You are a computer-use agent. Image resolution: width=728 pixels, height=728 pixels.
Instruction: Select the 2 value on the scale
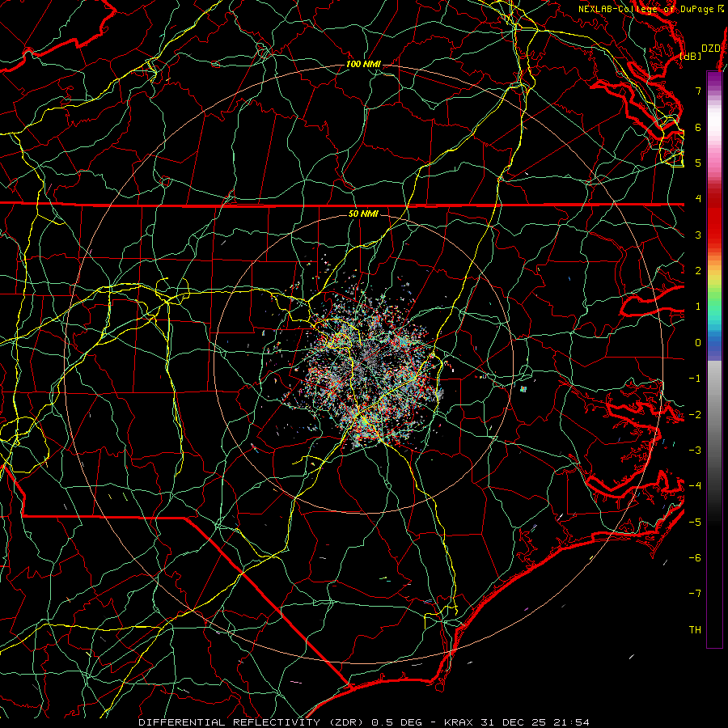point(698,271)
